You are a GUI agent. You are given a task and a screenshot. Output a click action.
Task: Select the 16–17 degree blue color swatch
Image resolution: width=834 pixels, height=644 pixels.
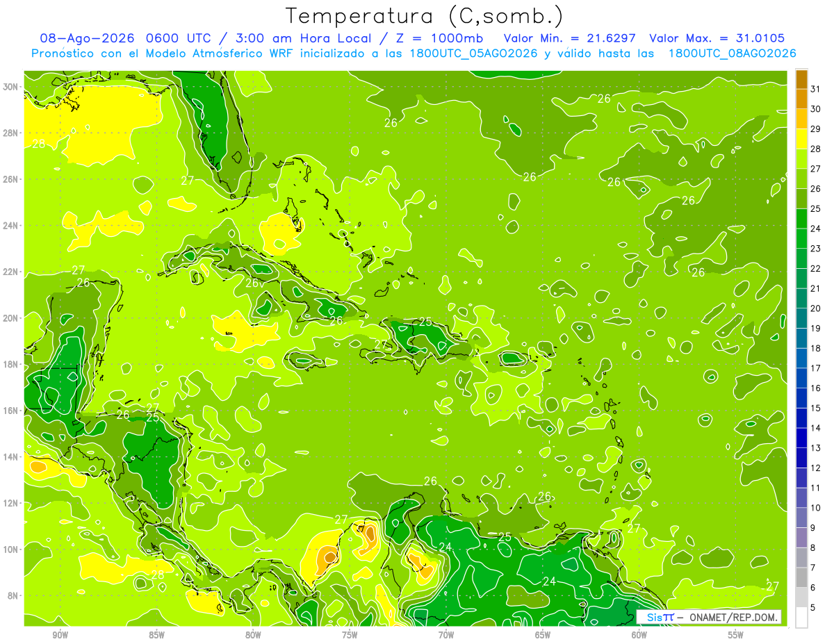coord(801,378)
